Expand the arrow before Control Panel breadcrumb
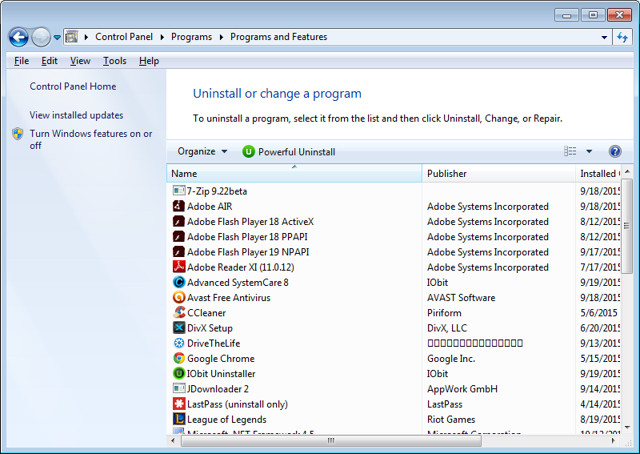 click(x=86, y=37)
